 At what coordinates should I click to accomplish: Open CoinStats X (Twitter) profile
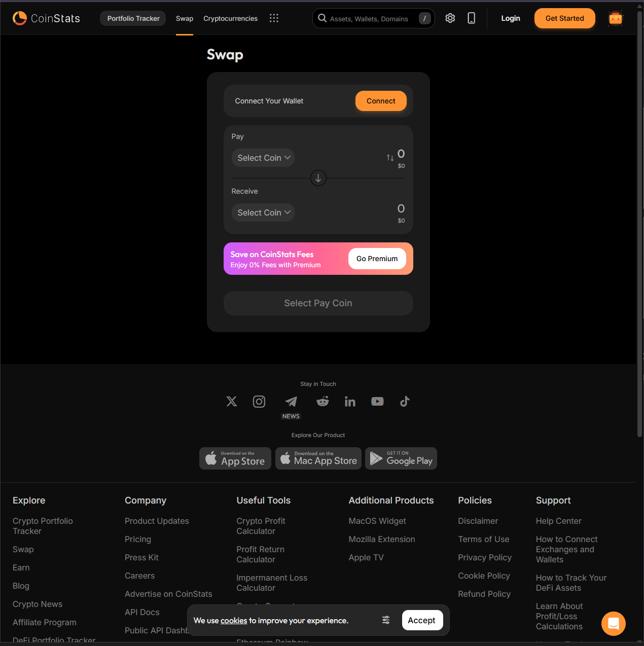[x=232, y=402]
